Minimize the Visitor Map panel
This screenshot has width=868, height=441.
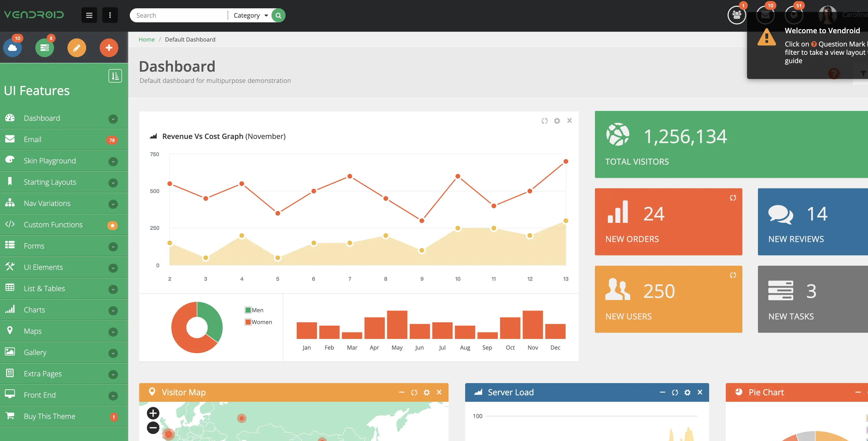pos(402,392)
